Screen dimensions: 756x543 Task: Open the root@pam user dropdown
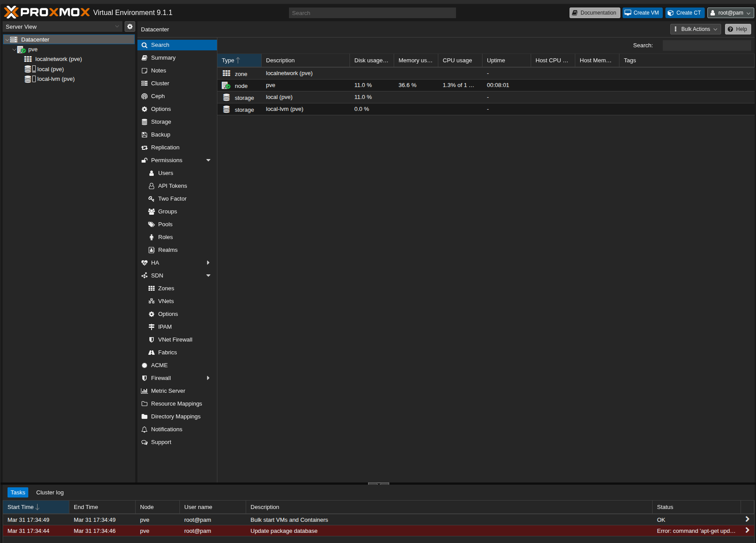pyautogui.click(x=730, y=13)
